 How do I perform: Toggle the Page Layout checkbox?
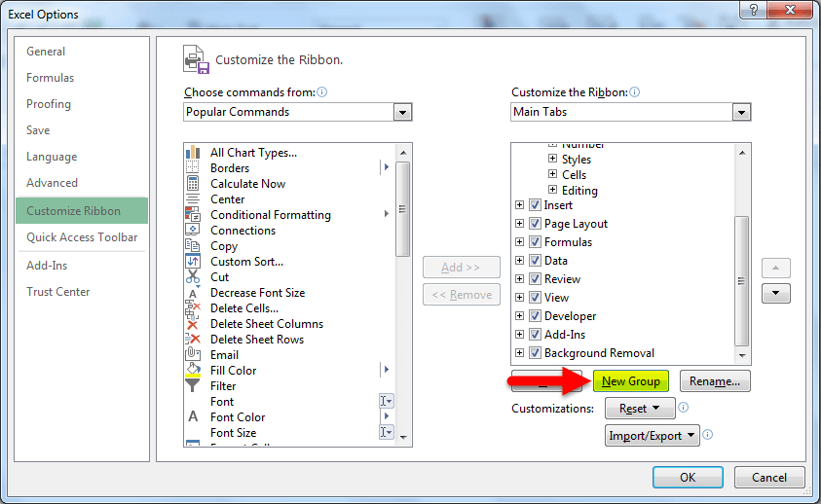click(x=535, y=224)
